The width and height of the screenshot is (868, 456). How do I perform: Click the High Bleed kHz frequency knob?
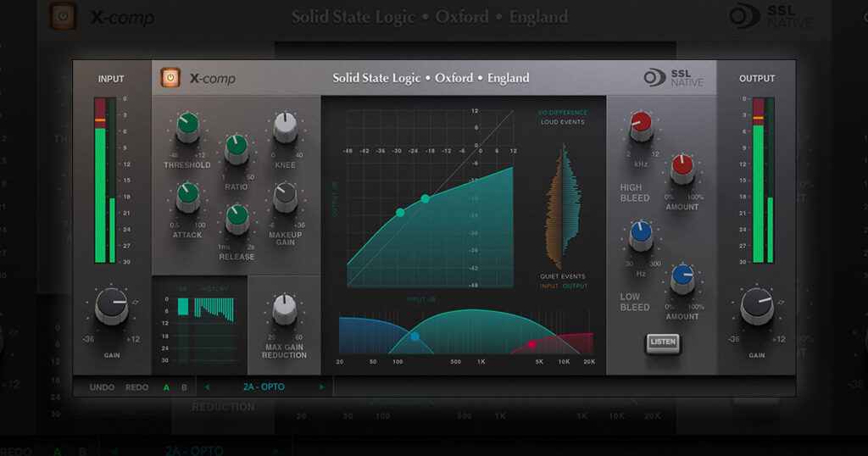(641, 127)
